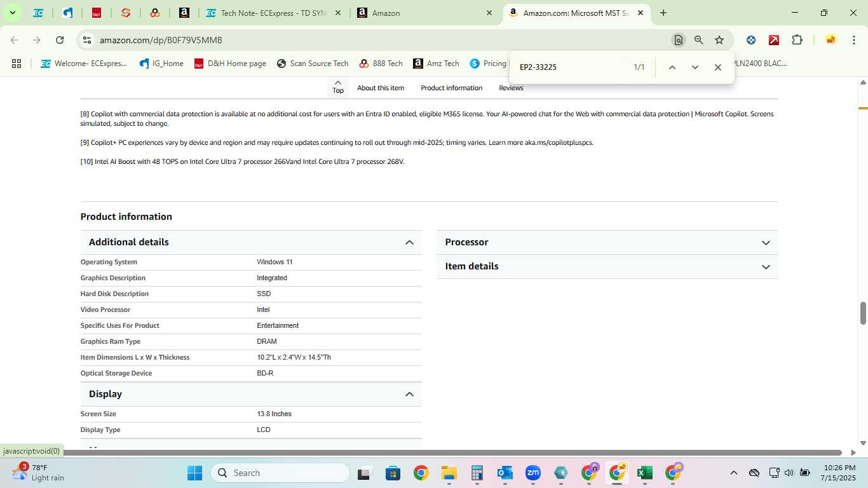Open the Chrome profile avatar

(x=831, y=40)
